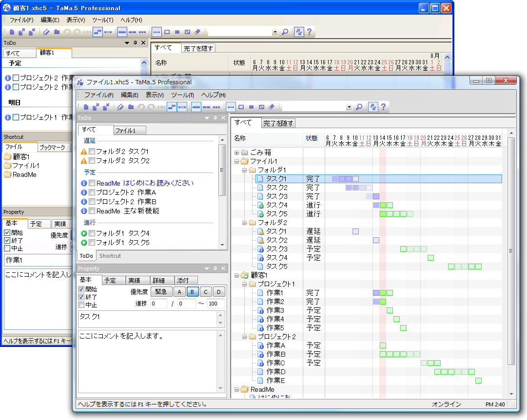
Task: Click the sync arrows icon in 顧客1 window toolbar
Action: pos(298,32)
